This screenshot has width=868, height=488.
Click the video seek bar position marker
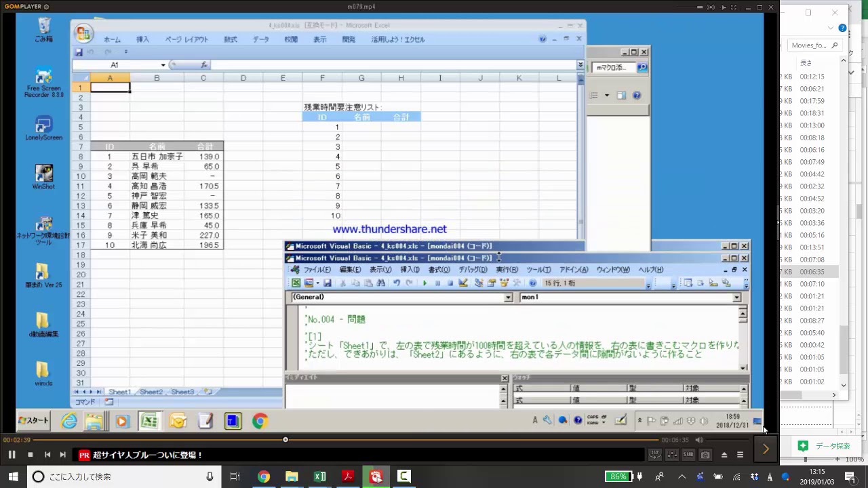(x=285, y=440)
